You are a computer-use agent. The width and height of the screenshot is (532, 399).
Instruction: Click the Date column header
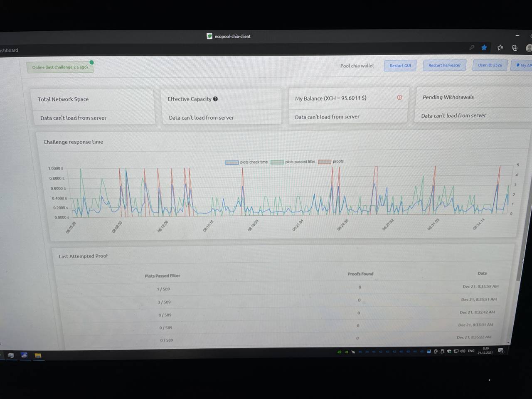click(482, 273)
